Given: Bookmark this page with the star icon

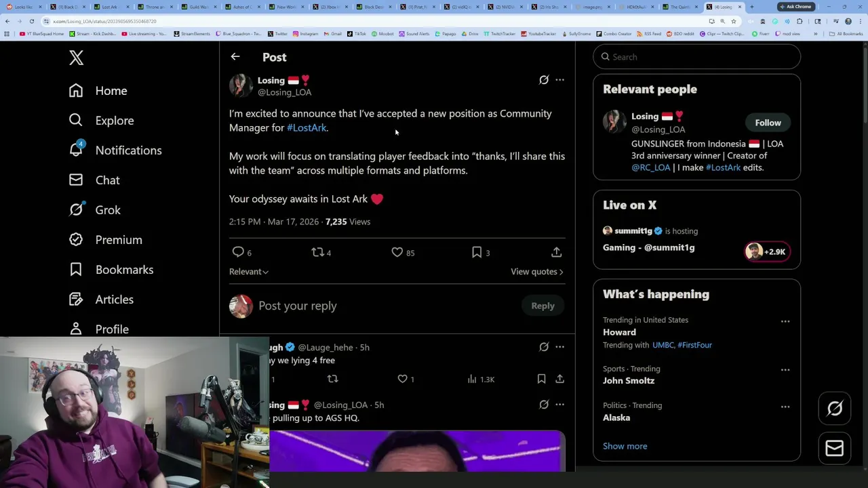Looking at the screenshot, I should pos(733,21).
